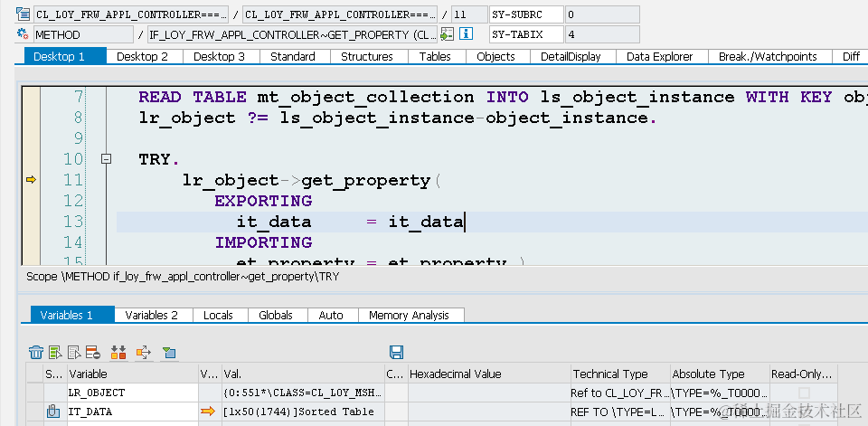
Task: Click the breakpoint margin beside line 13
Action: (x=31, y=222)
